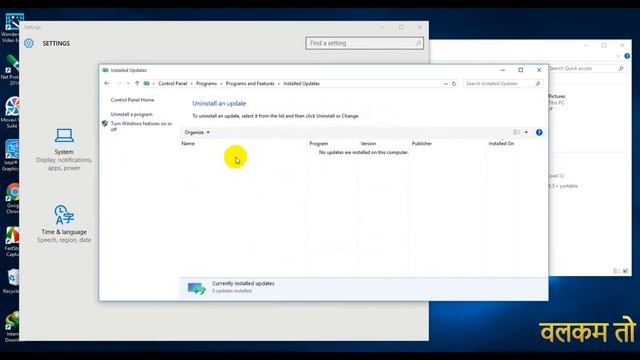Open Turn Windows features on or off

pos(141,126)
